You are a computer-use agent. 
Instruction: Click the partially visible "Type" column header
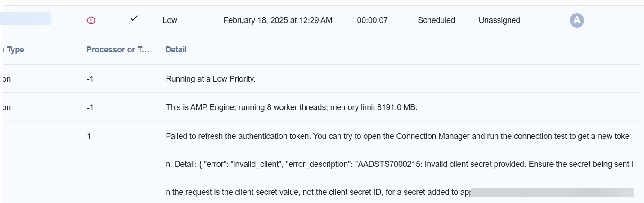14,50
